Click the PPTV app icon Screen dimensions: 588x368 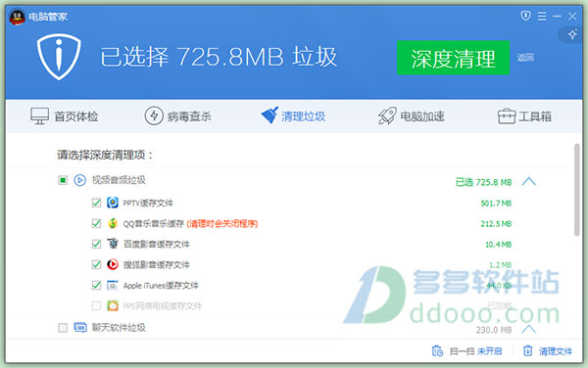click(113, 203)
